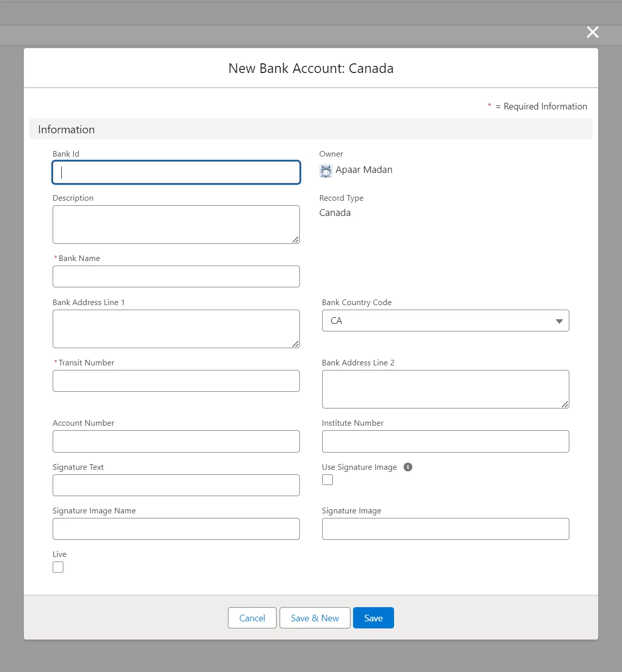
Task: Select the Account Number input
Action: (176, 441)
